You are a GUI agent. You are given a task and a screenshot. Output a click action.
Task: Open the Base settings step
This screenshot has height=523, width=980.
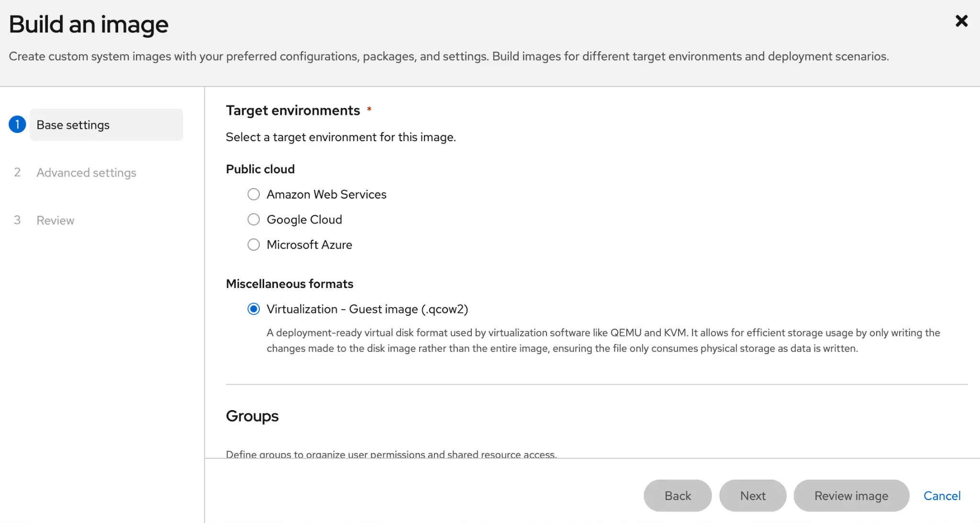pos(106,125)
